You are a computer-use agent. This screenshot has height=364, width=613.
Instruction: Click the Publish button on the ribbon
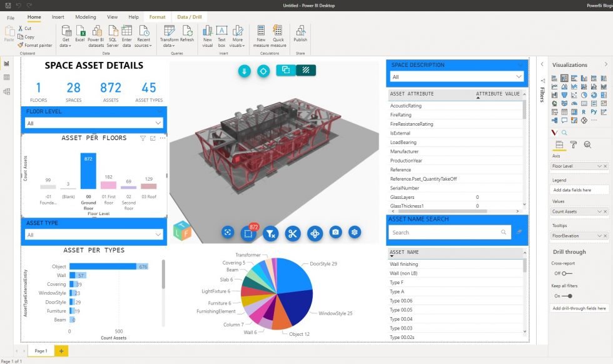[300, 36]
